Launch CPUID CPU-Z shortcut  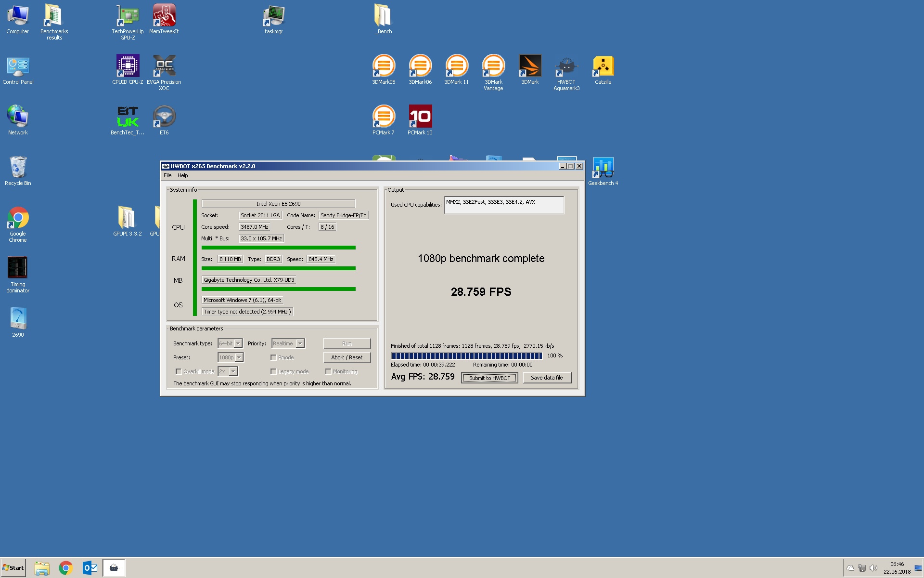[128, 70]
